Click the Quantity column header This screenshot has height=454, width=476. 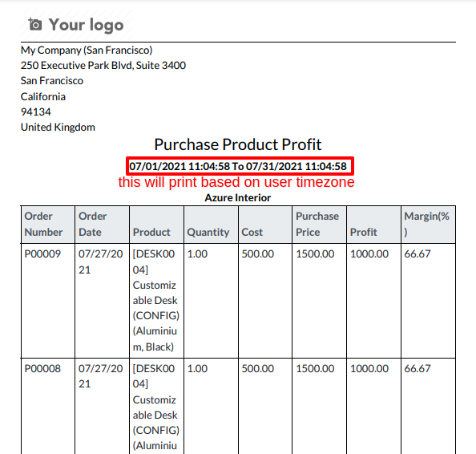[x=211, y=225]
